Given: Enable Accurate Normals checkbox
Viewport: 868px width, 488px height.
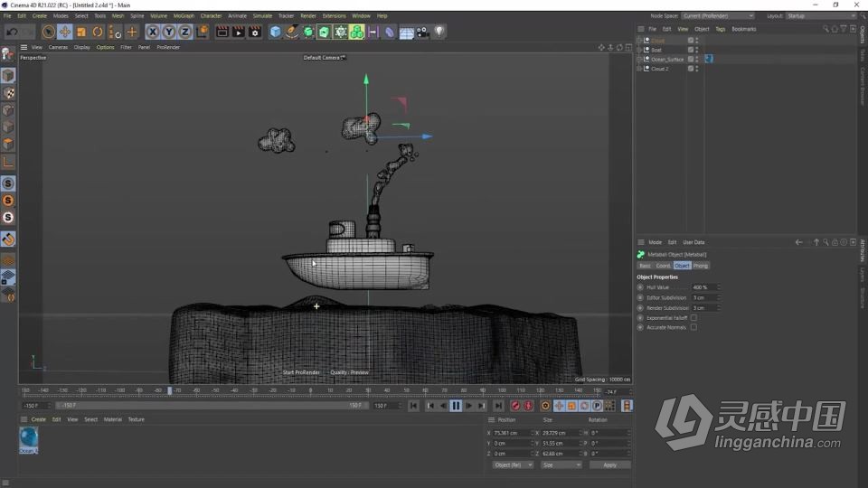Looking at the screenshot, I should pos(693,327).
